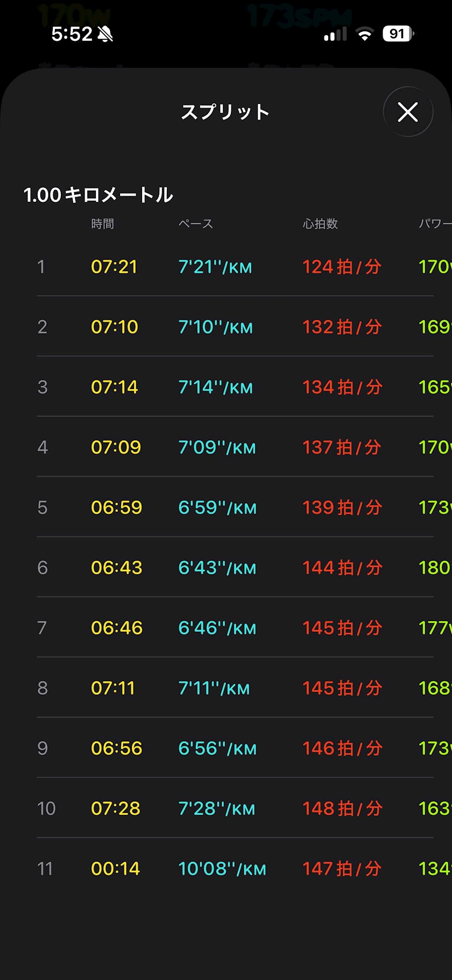Viewport: 452px width, 980px height.
Task: Select heart rate 134拍/分
Action: (342, 387)
